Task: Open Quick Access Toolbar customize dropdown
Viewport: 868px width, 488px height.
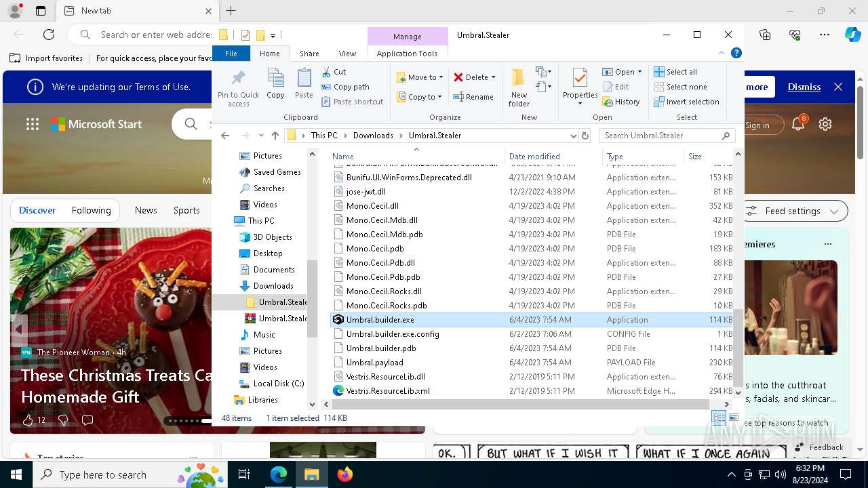Action: pyautogui.click(x=273, y=35)
